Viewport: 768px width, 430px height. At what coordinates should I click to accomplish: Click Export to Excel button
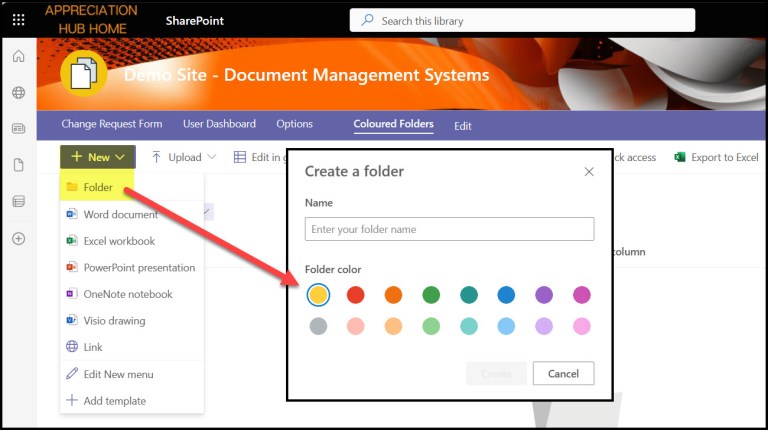pyautogui.click(x=716, y=157)
